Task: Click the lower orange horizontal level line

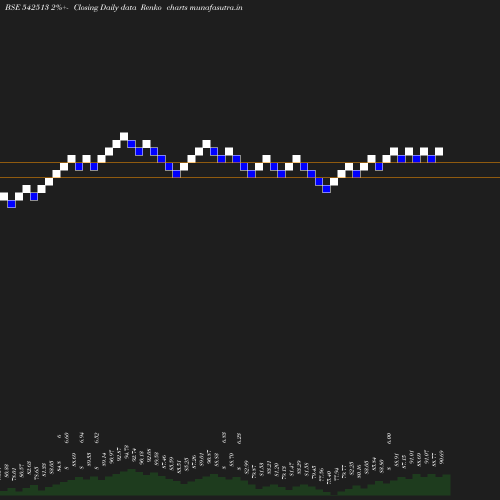Action: coord(250,178)
